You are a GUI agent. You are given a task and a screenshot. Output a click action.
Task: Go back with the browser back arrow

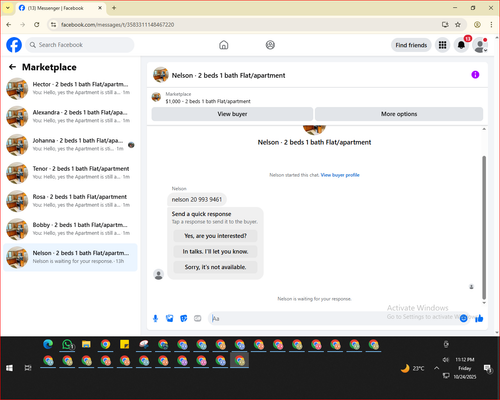(x=9, y=25)
